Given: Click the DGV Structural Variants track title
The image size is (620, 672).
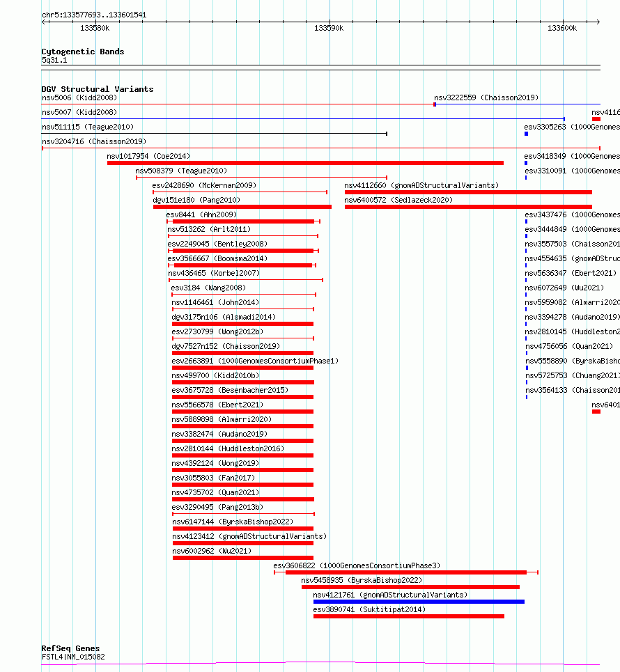Looking at the screenshot, I should pyautogui.click(x=98, y=89).
